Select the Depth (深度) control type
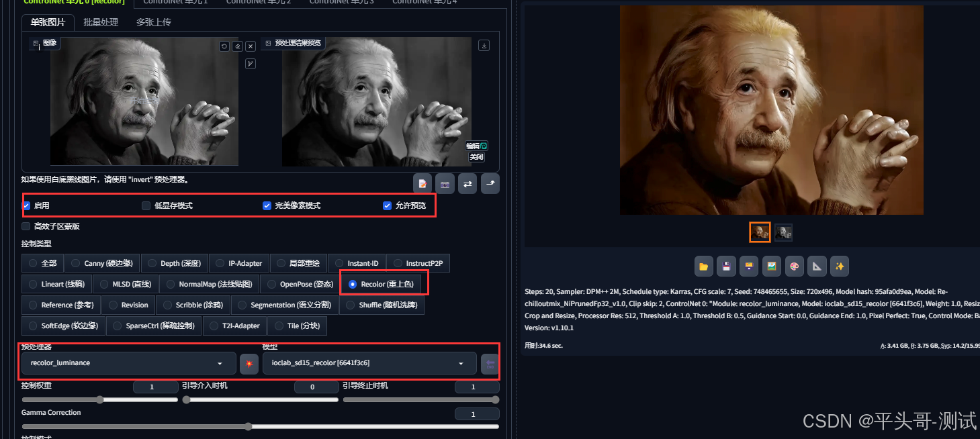The height and width of the screenshot is (439, 980). (x=174, y=264)
